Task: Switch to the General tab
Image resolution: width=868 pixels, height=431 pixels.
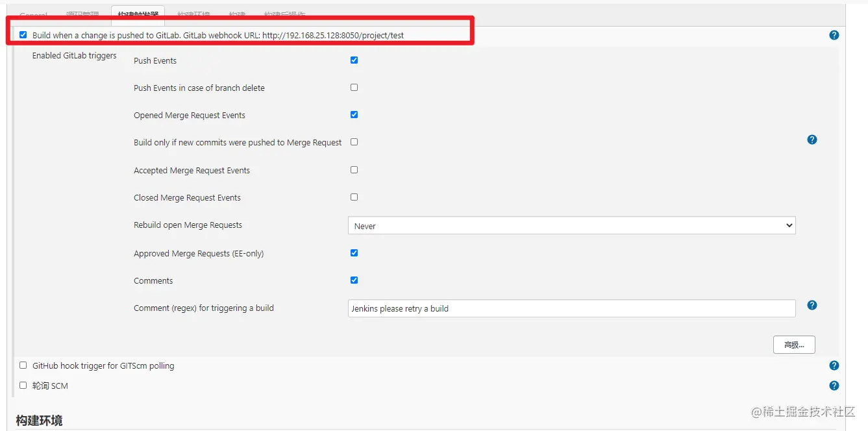Action: [33, 14]
